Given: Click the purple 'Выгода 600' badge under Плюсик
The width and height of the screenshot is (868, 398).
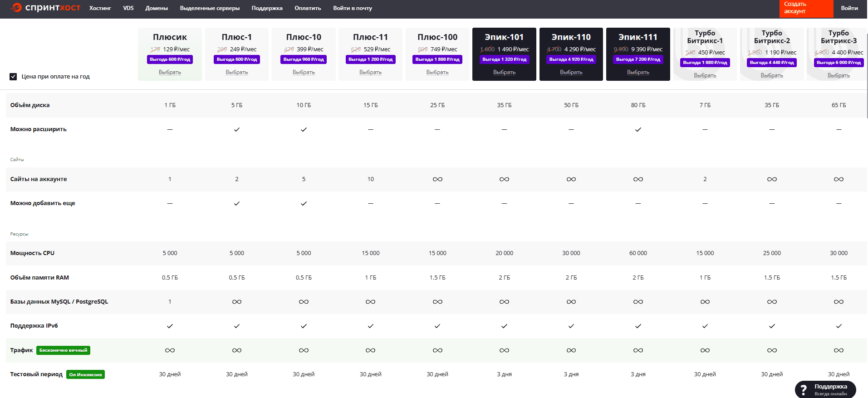Looking at the screenshot, I should pyautogui.click(x=170, y=59).
